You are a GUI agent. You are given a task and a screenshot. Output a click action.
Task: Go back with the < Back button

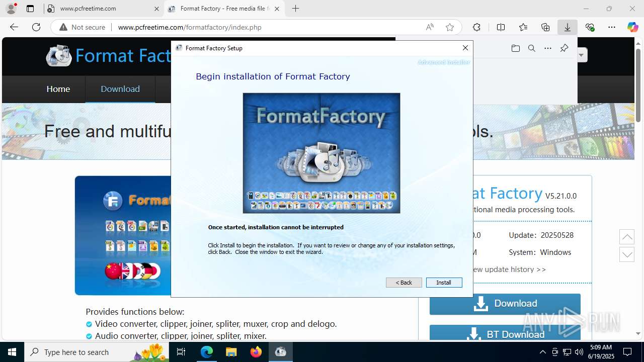pos(404,283)
